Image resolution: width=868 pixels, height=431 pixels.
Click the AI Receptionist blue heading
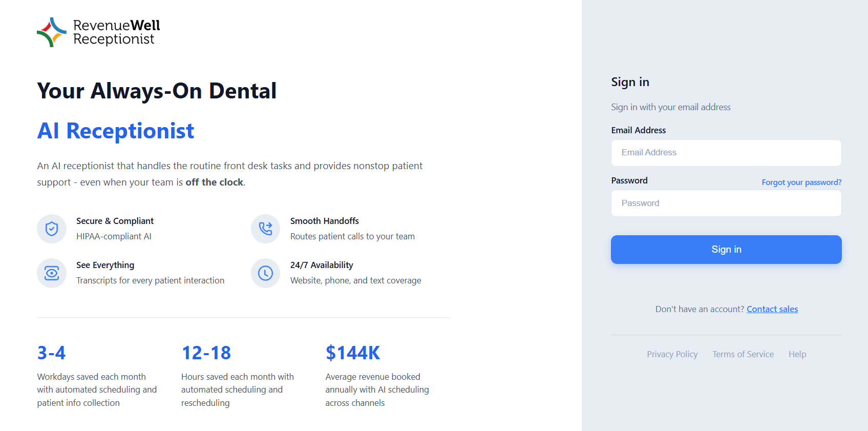pyautogui.click(x=116, y=131)
